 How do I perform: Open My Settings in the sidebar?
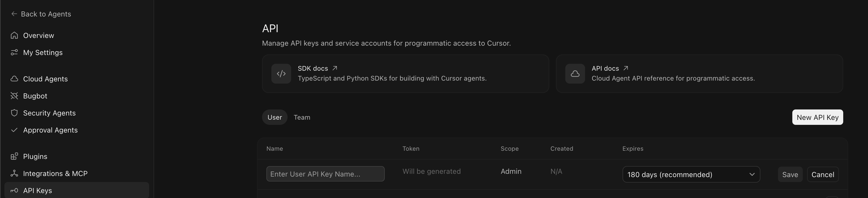coord(77,53)
